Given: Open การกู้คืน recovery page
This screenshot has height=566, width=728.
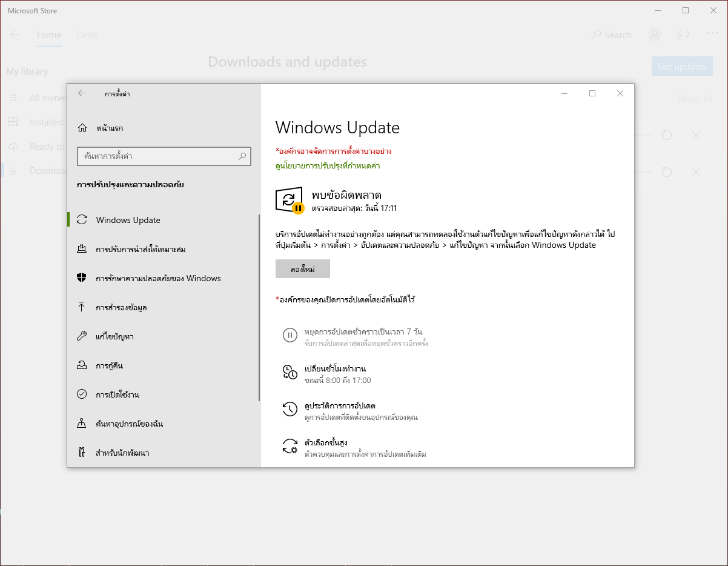Looking at the screenshot, I should (x=163, y=365).
